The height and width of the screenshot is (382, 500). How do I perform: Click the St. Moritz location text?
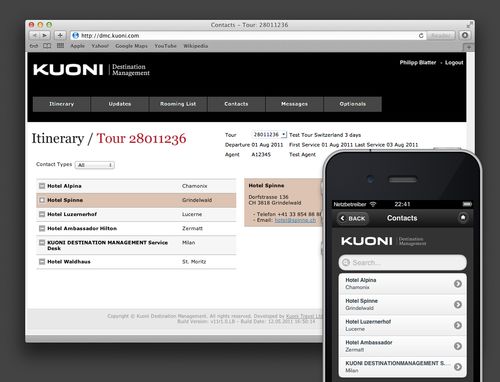(x=194, y=262)
